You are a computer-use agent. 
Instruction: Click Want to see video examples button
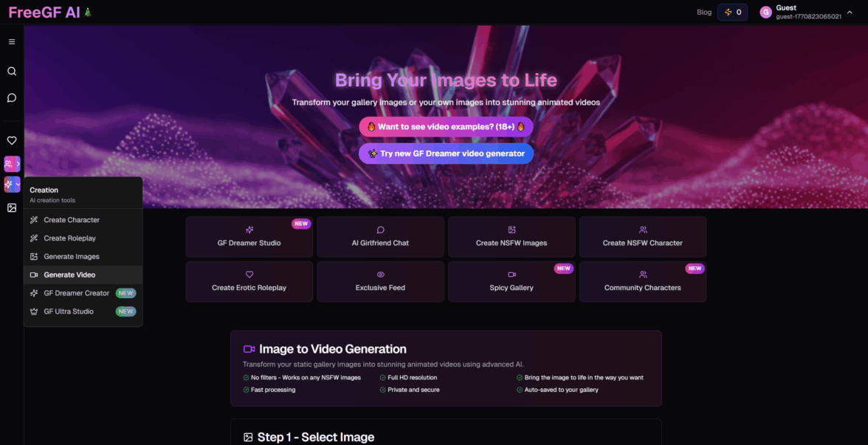coord(446,127)
